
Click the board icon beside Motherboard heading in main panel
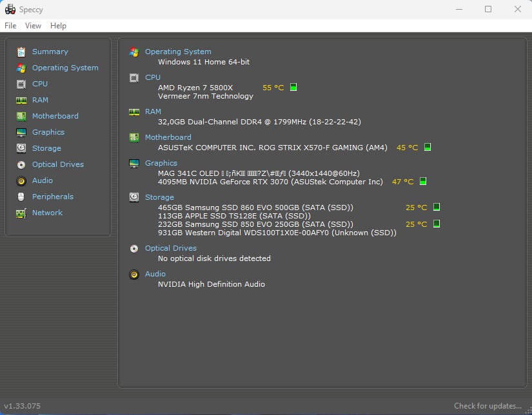coord(134,138)
